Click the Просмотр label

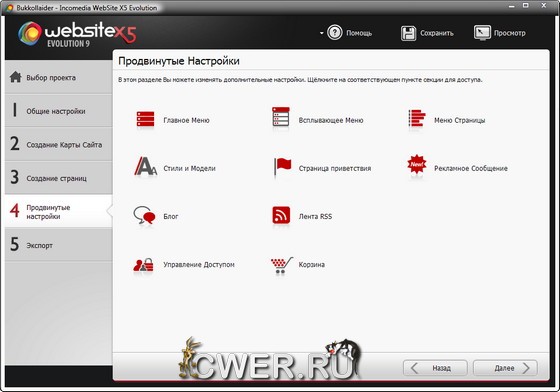click(510, 33)
